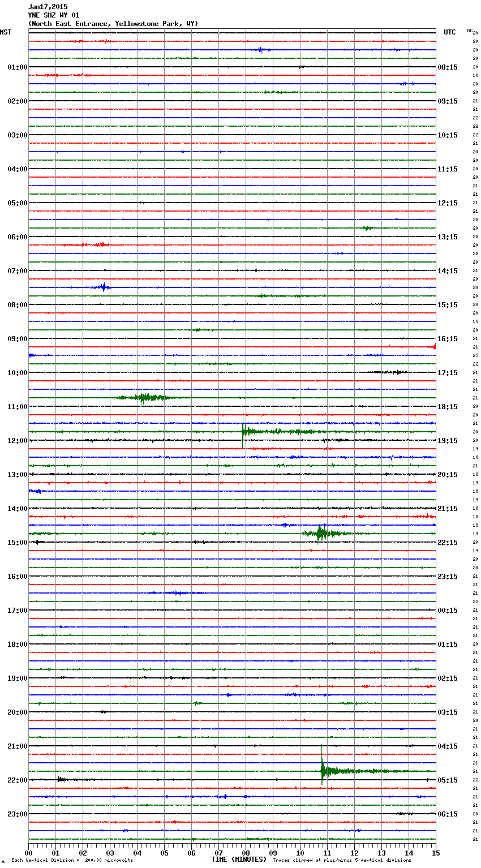Click the 05:00 MST row label
The width and height of the screenshot is (481, 868).
(17, 203)
